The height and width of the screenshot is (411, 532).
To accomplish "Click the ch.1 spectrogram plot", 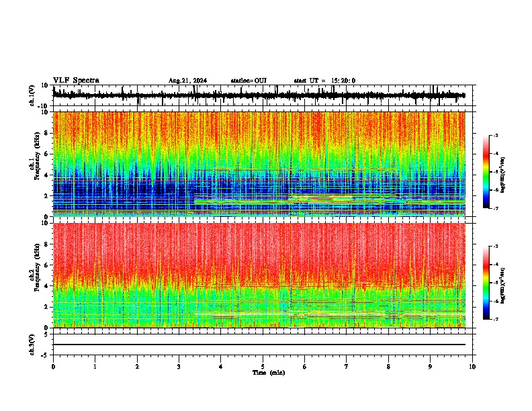I will [x=259, y=164].
